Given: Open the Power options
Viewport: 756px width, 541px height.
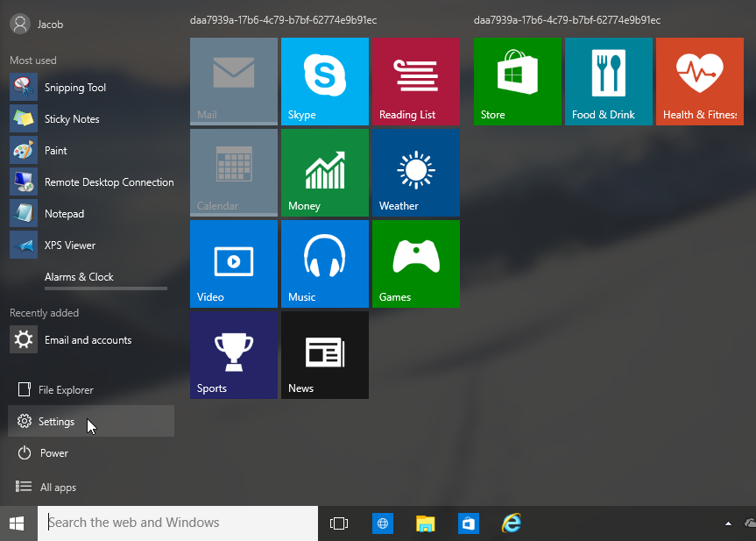Looking at the screenshot, I should 92,453.
